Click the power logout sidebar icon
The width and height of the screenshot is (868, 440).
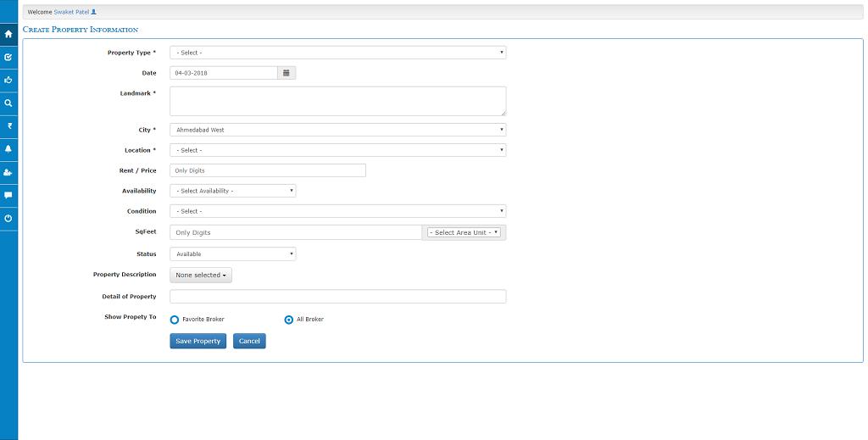click(8, 218)
